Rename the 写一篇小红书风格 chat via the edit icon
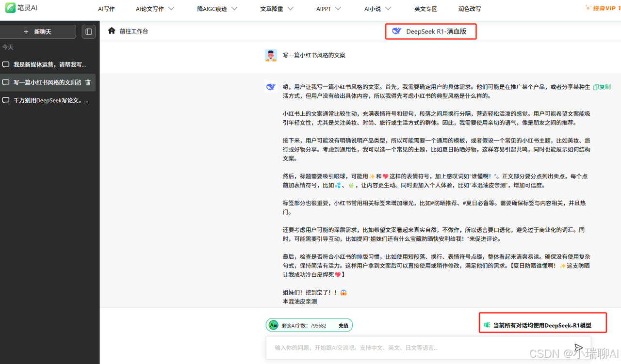621x364 pixels. click(78, 82)
